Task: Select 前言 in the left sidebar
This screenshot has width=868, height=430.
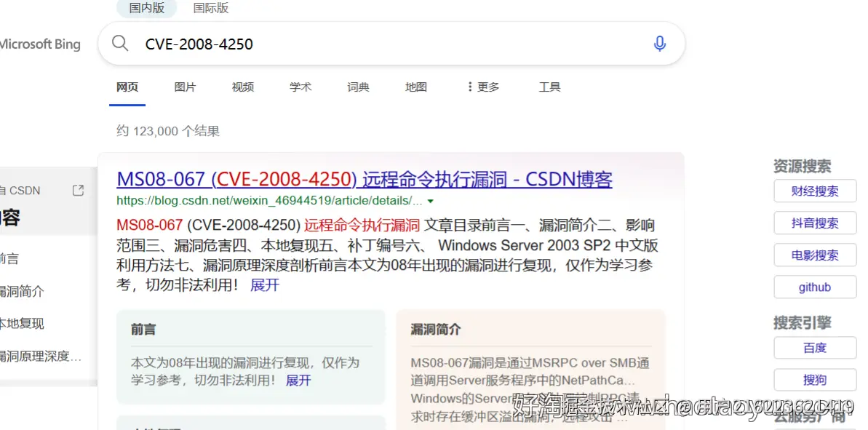Action: click(9, 258)
